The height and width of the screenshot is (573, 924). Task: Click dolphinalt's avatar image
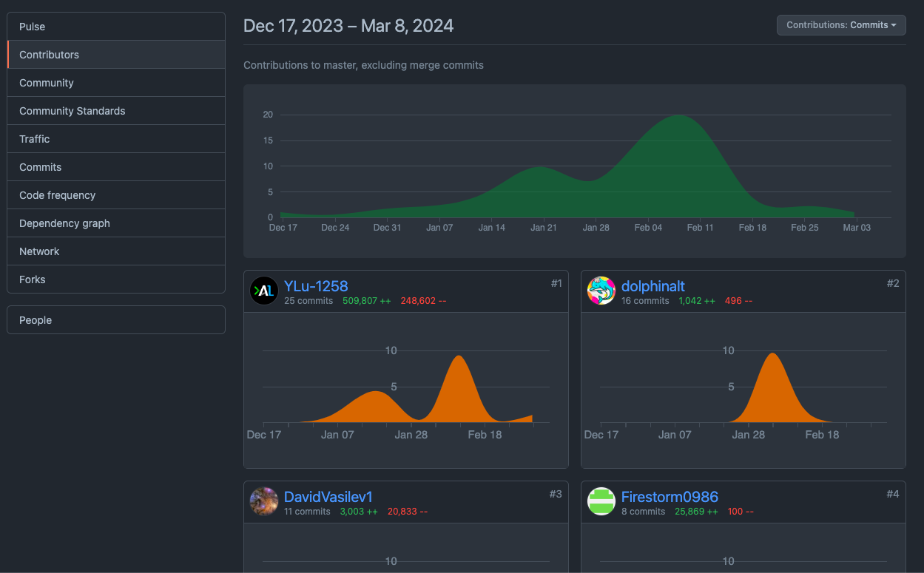(601, 291)
